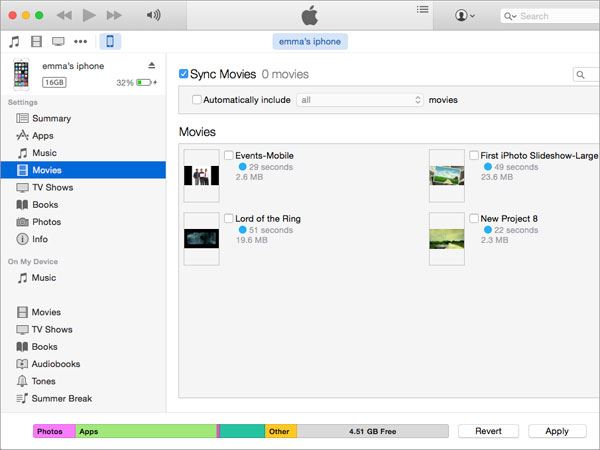This screenshot has height=450, width=600.
Task: Switch to Movies library film icon
Action: 36,41
